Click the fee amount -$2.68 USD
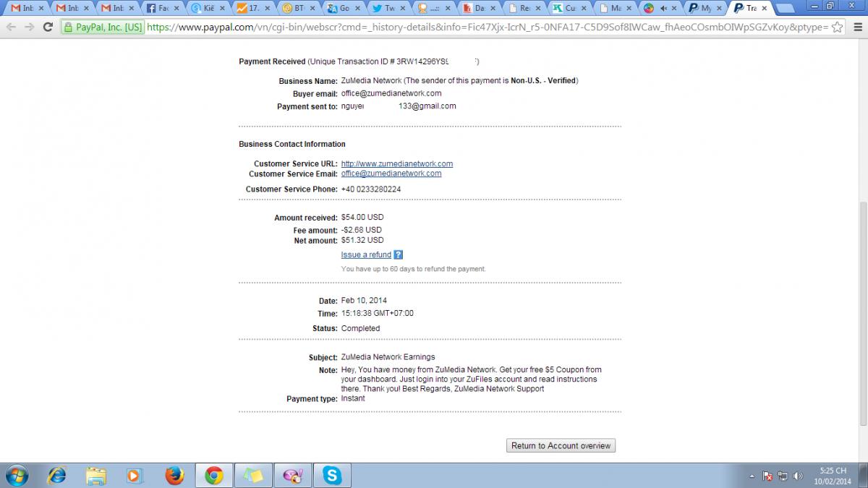The height and width of the screenshot is (488, 868). click(x=362, y=230)
